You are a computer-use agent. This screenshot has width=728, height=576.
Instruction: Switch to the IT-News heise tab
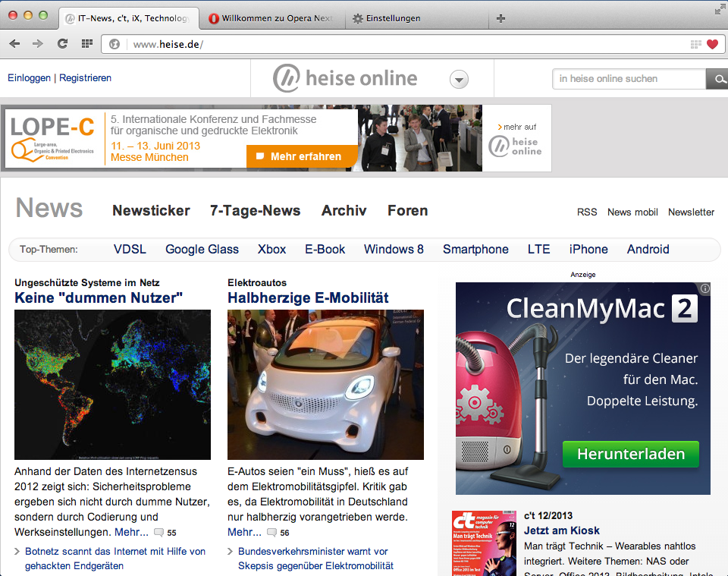click(129, 18)
